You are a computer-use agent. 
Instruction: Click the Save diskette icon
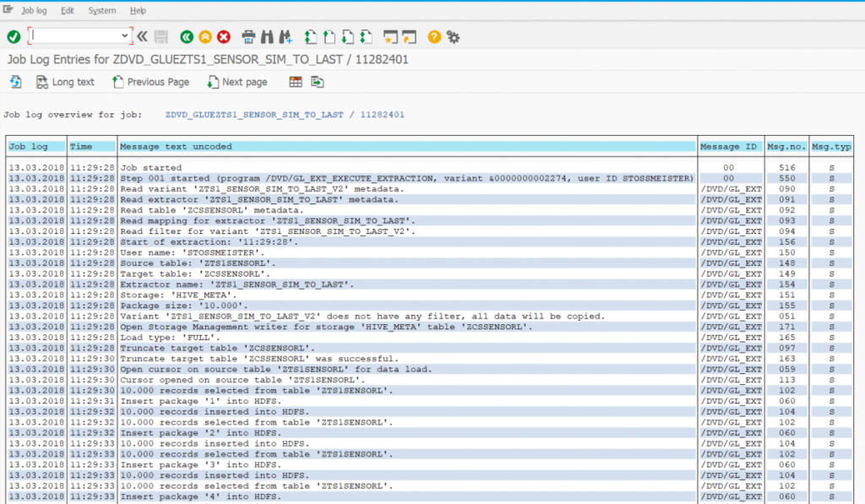[161, 37]
